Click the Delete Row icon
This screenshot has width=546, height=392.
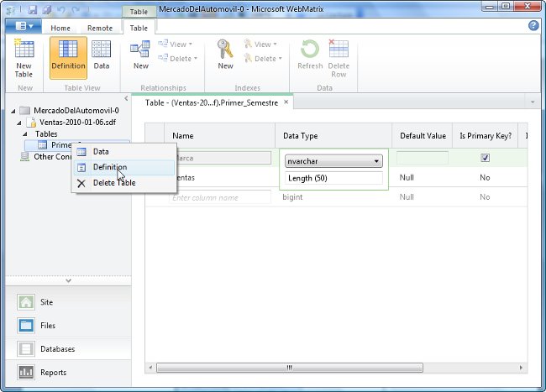coord(339,58)
